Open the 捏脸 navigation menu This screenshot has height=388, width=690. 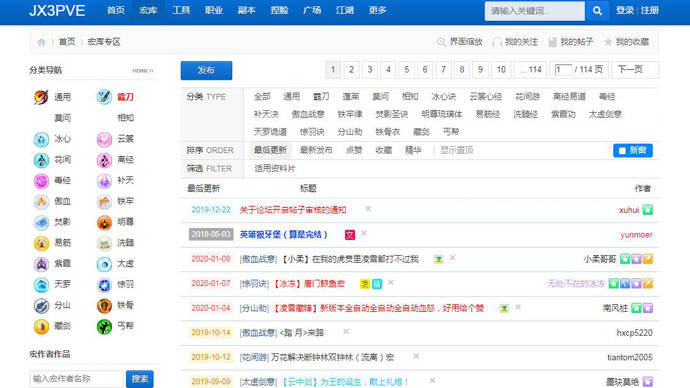[x=279, y=10]
